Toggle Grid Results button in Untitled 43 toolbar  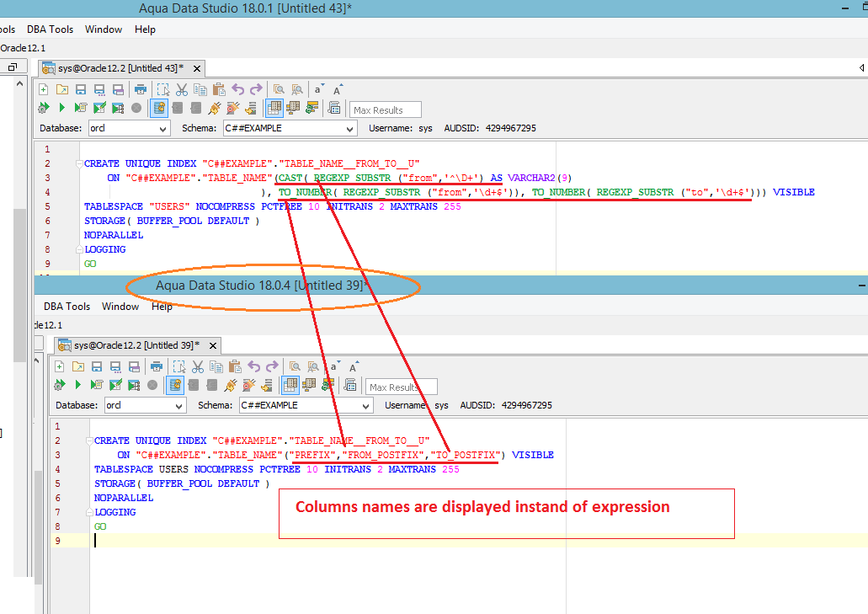point(274,108)
